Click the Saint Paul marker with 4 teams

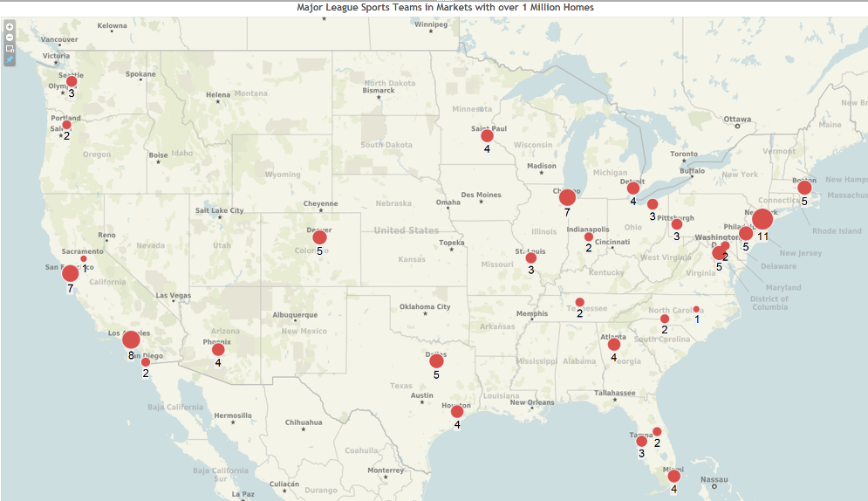tap(487, 136)
